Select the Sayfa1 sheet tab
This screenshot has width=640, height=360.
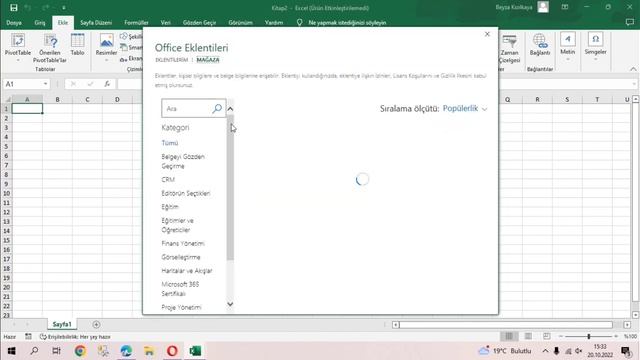point(62,324)
